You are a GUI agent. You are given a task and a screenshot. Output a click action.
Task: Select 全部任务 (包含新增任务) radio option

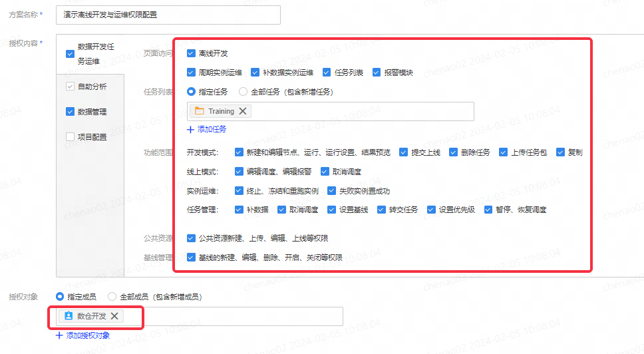tap(243, 92)
